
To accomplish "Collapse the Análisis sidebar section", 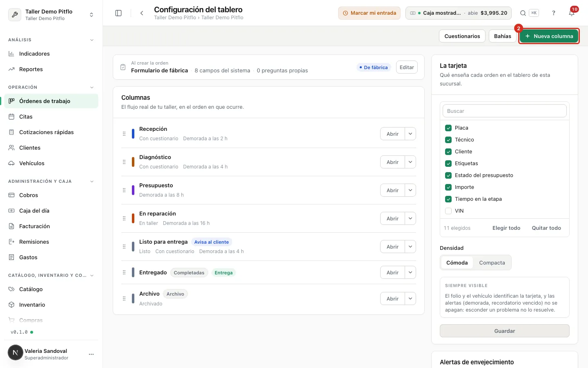I will coord(92,40).
